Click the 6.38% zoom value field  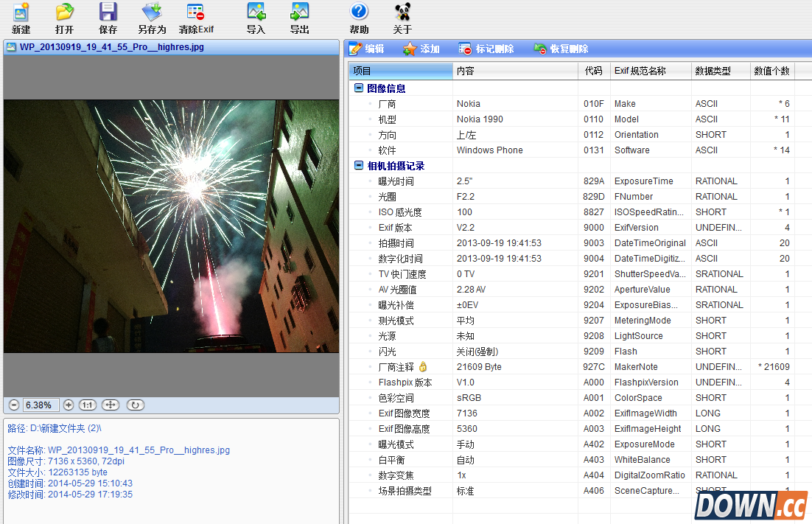41,405
